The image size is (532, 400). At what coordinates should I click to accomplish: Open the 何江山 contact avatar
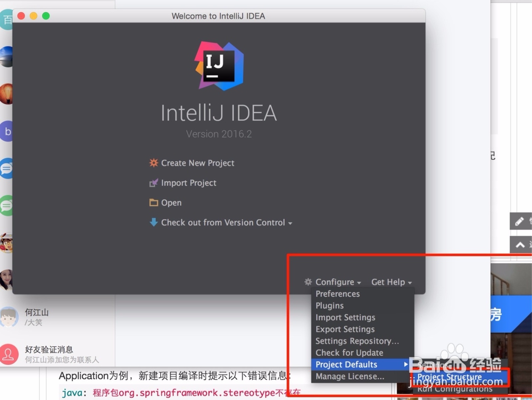pyautogui.click(x=9, y=317)
